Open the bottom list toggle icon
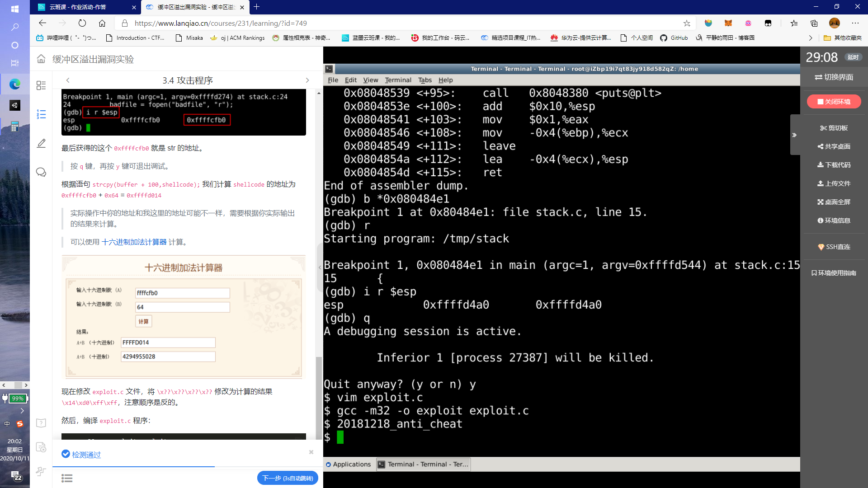The height and width of the screenshot is (488, 868). click(67, 478)
